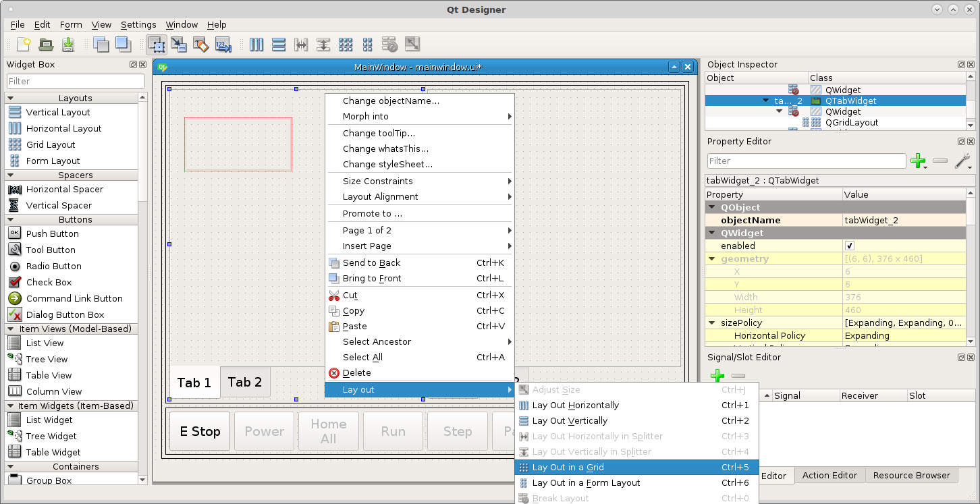
Task: Choose Lay Out Horizontally from submenu
Action: click(x=636, y=405)
